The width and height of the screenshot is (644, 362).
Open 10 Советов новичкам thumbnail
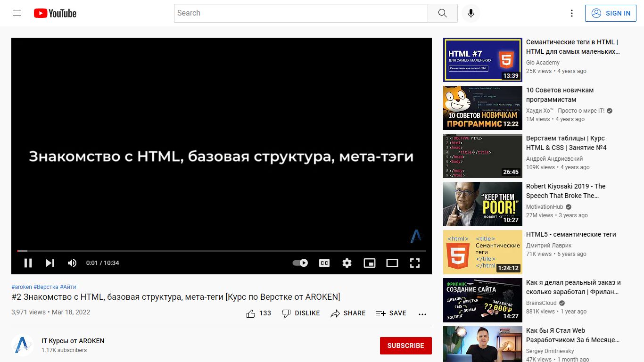[483, 108]
